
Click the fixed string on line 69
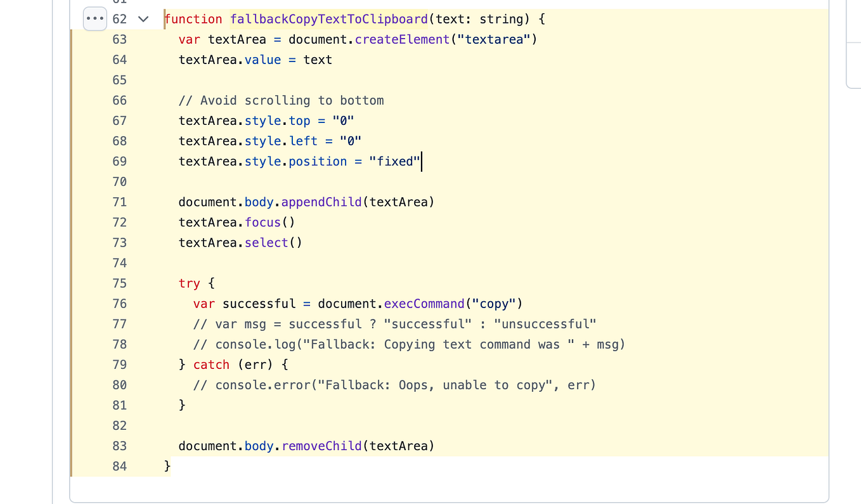(394, 161)
